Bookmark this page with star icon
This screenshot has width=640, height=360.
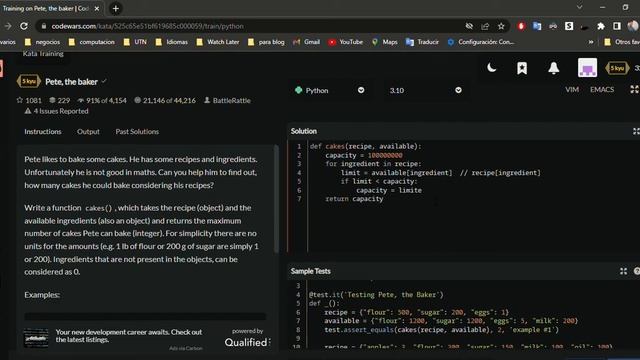click(x=501, y=26)
